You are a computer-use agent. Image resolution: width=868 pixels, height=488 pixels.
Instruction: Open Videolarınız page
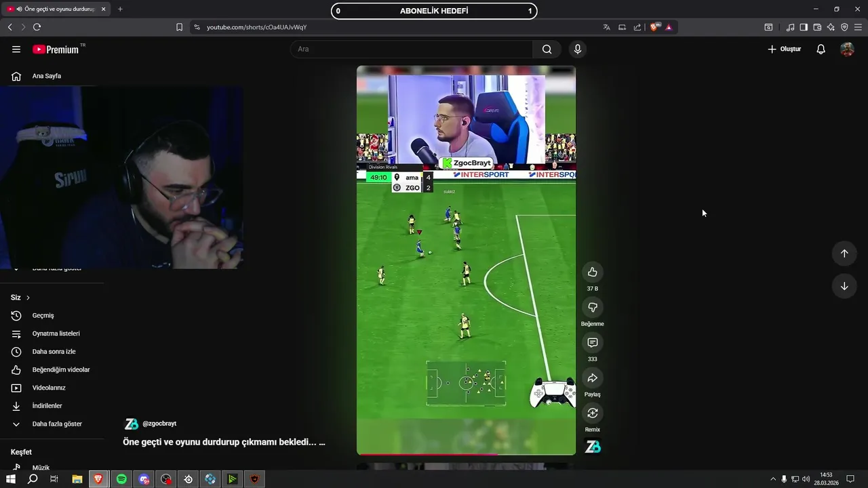coord(49,388)
